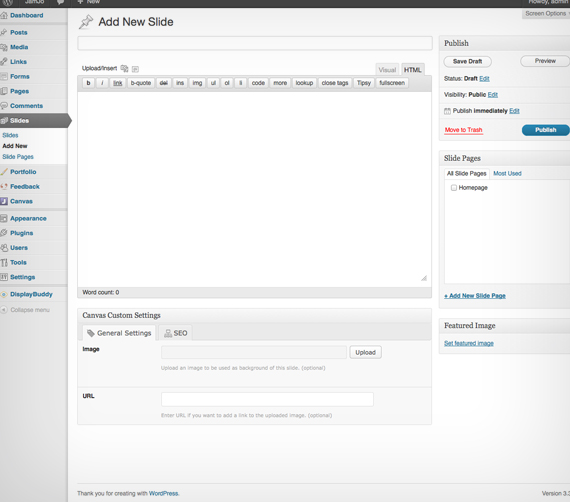The image size is (570, 502).
Task: Click the Collapse menu arrow icon
Action: pyautogui.click(x=4, y=310)
